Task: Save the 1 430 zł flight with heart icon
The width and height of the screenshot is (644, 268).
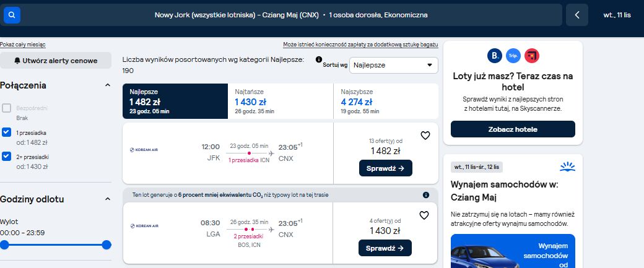Action: (424, 215)
